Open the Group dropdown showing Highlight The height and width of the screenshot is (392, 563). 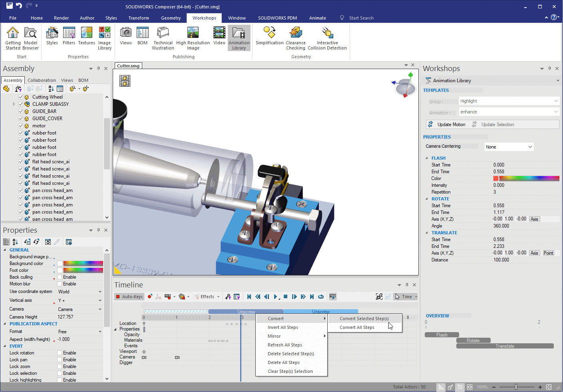(x=509, y=101)
